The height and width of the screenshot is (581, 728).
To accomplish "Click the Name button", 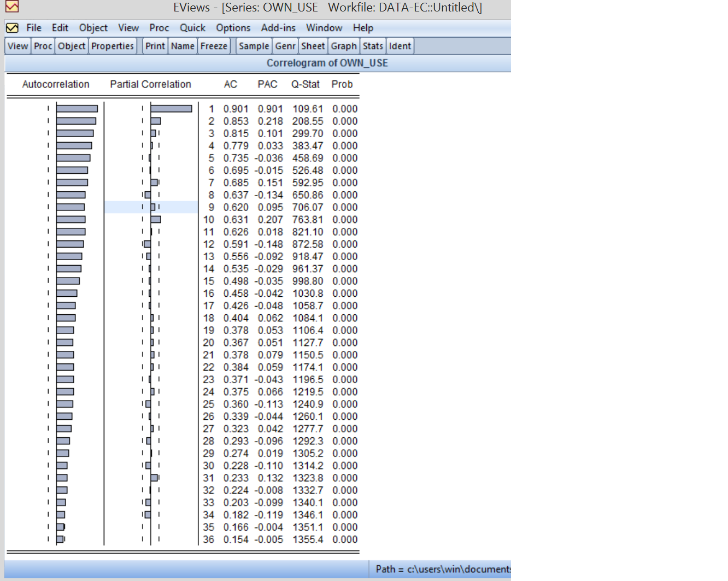I will [x=183, y=46].
